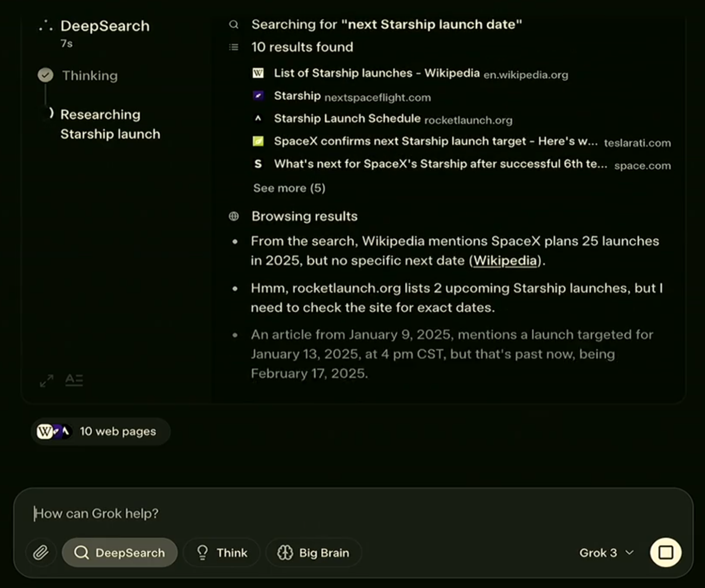
Task: Open the Grok 3 model dropdown
Action: coord(606,552)
